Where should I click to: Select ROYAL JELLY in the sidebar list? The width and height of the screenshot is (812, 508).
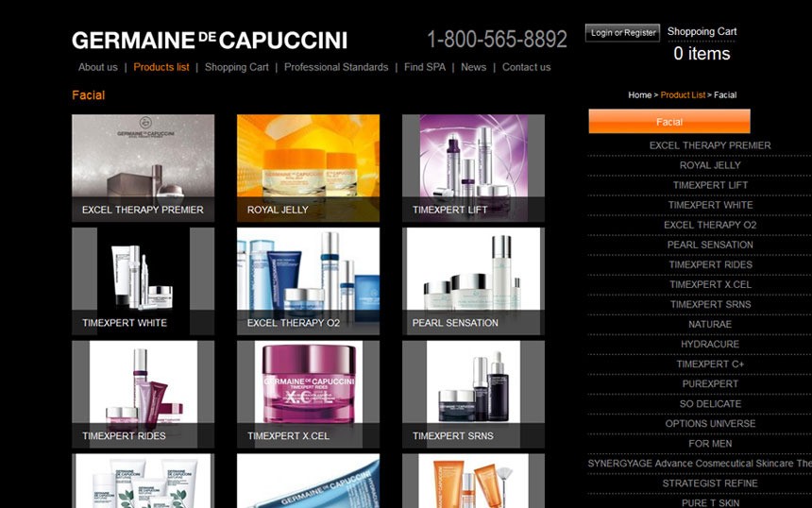(710, 165)
